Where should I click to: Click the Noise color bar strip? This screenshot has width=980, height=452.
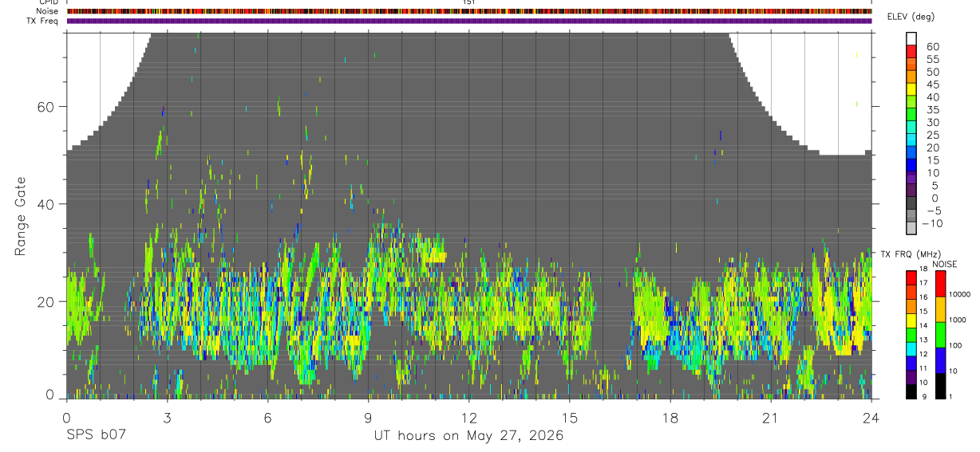pyautogui.click(x=469, y=11)
